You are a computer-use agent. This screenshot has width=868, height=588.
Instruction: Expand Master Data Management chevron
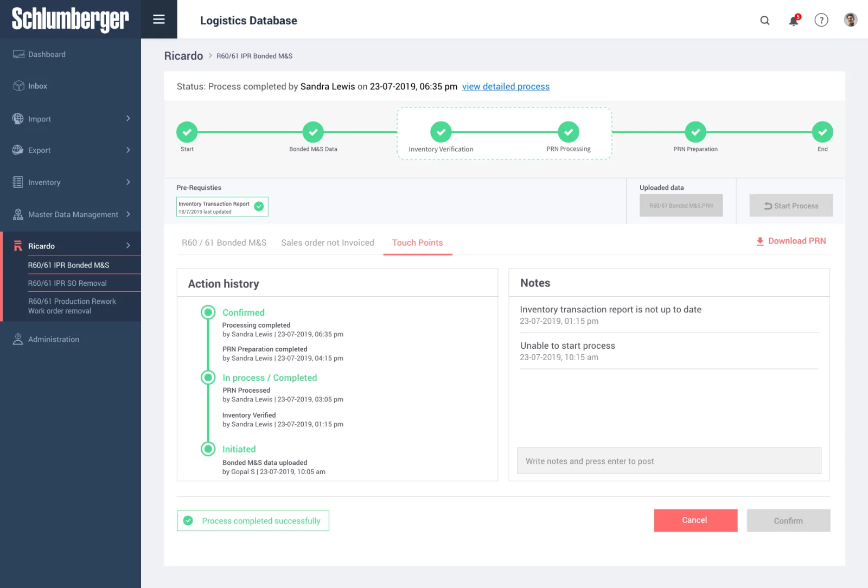128,214
